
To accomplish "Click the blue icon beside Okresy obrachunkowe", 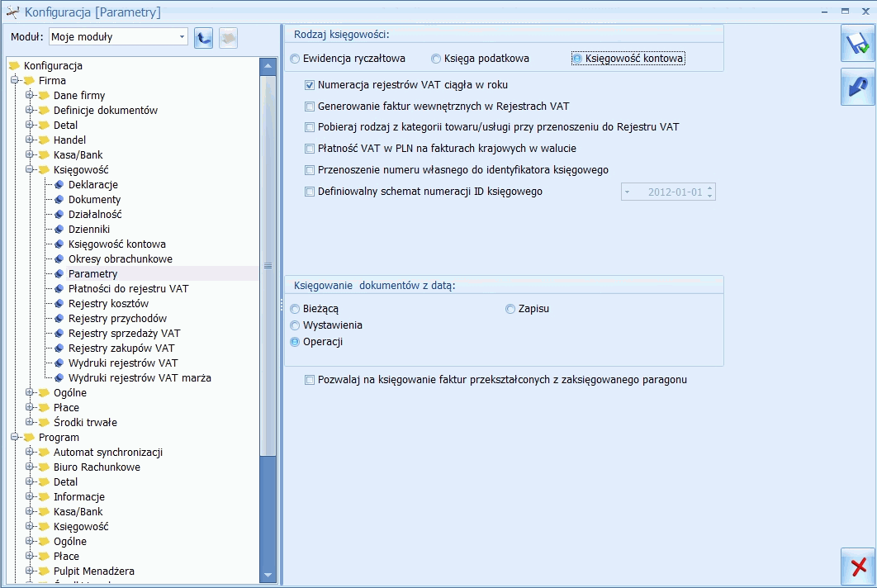I will coord(59,259).
